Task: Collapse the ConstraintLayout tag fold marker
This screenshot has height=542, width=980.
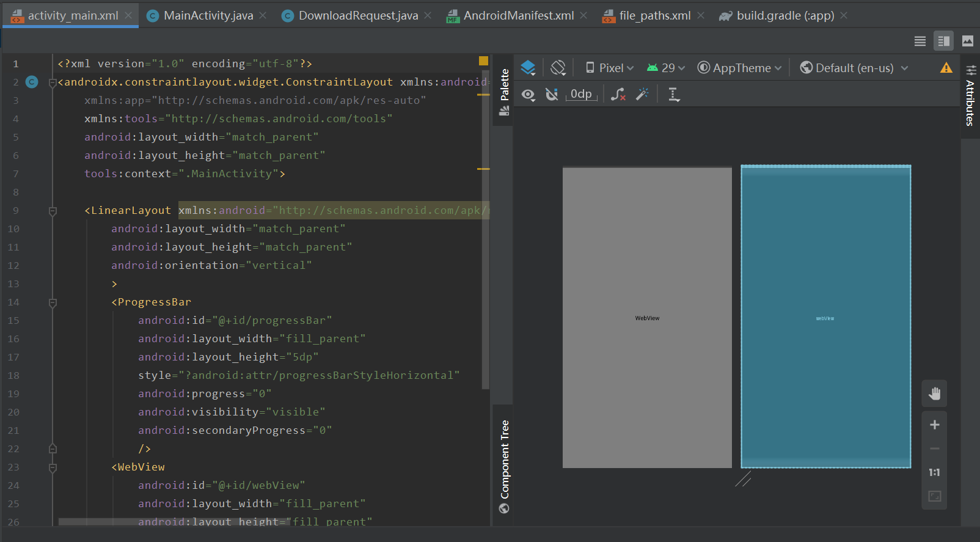Action: (x=53, y=82)
